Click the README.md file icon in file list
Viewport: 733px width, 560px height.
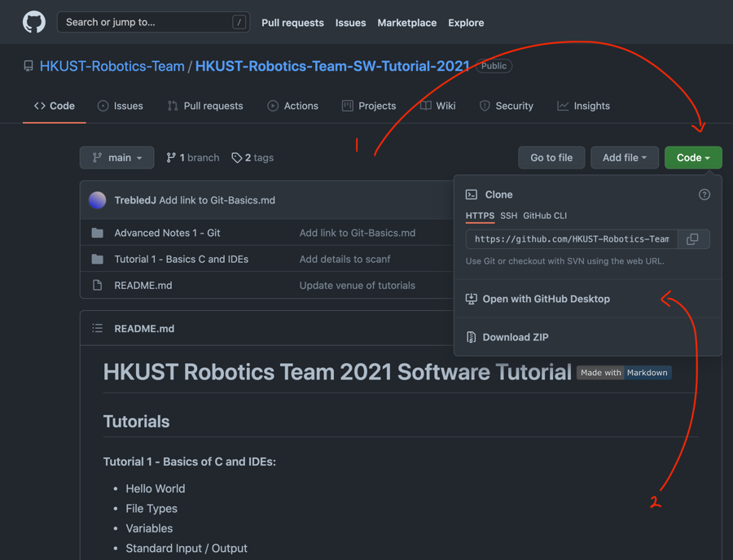(x=98, y=286)
